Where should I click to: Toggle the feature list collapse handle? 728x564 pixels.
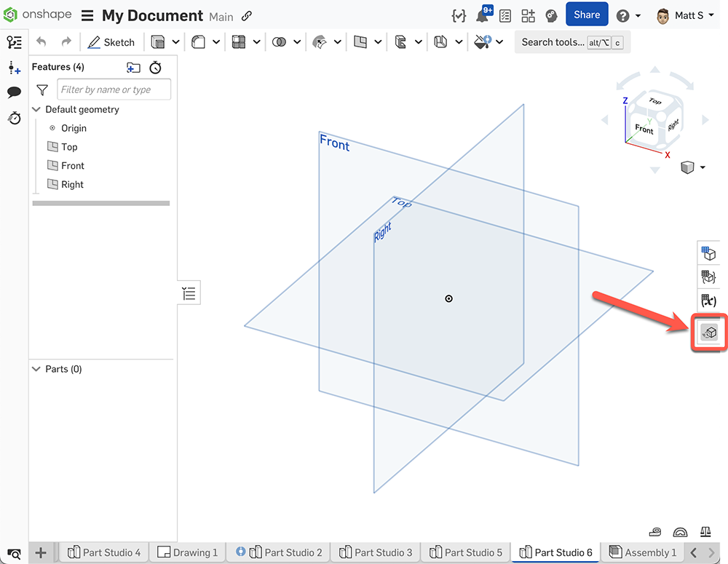tap(189, 293)
